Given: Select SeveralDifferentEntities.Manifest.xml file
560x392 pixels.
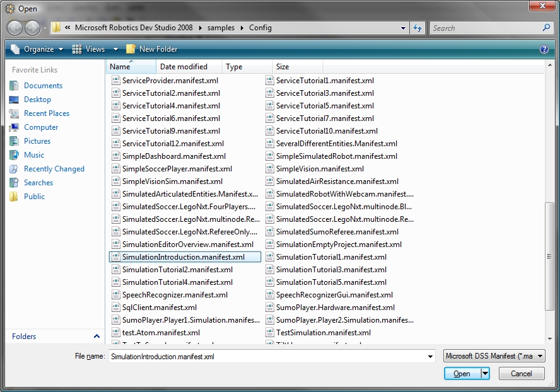Looking at the screenshot, I should 332,144.
